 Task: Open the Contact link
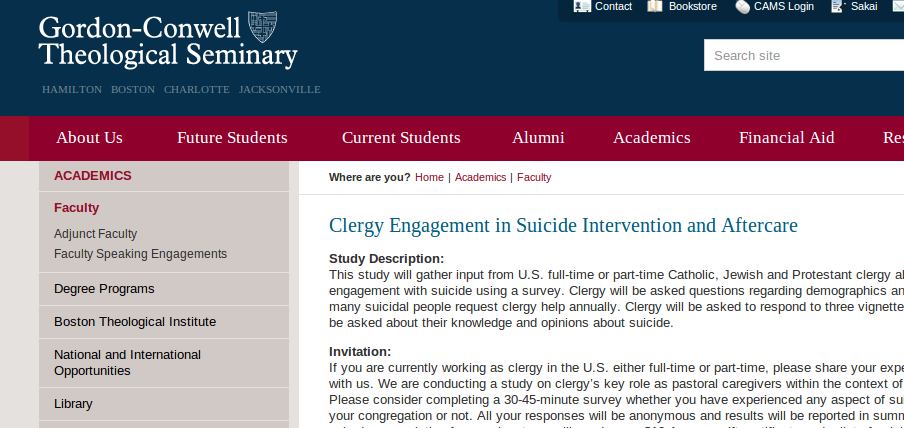(613, 6)
